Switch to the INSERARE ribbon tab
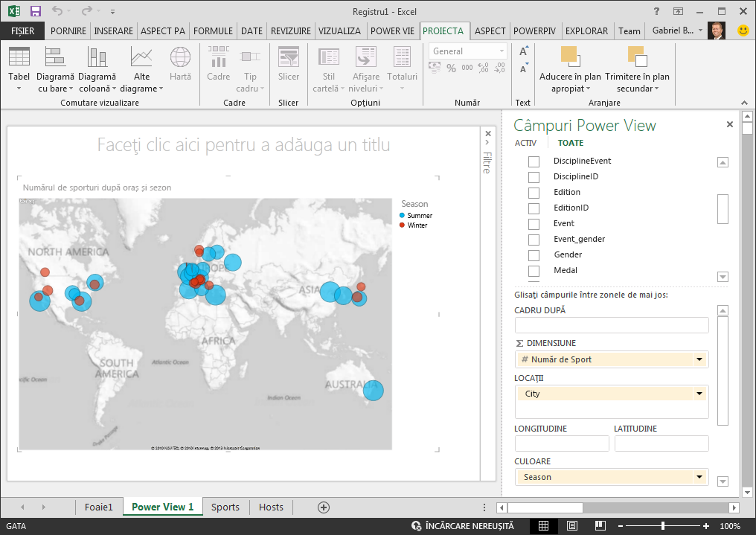 113,31
